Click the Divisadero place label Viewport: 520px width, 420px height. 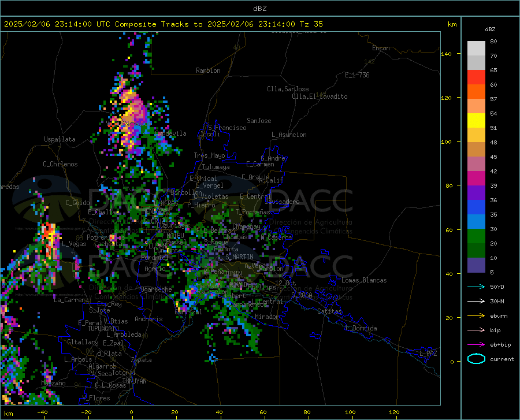[x=282, y=202]
